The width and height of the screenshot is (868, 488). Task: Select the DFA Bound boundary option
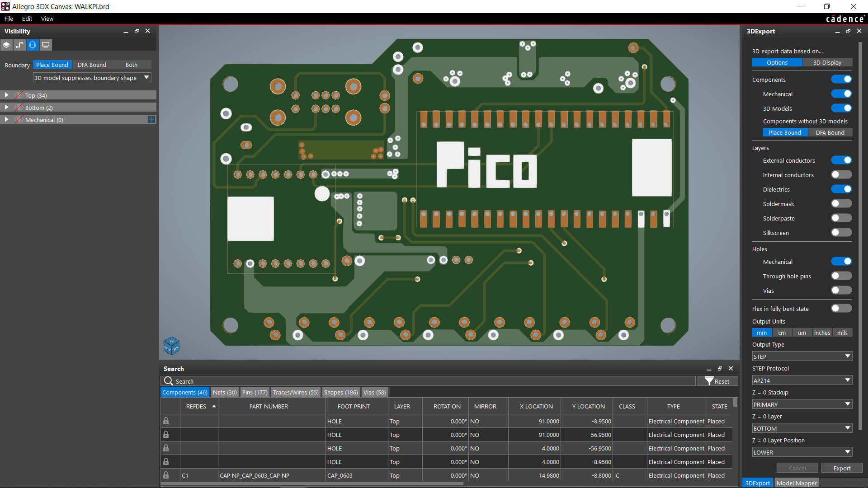(x=92, y=65)
